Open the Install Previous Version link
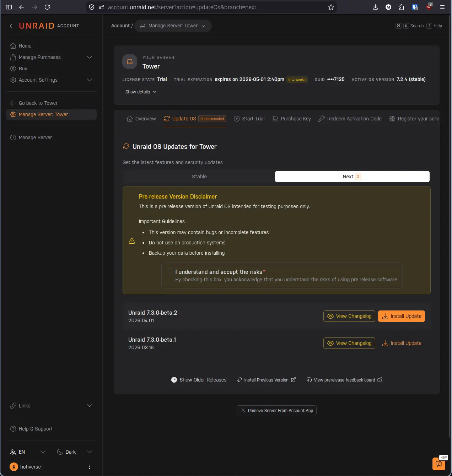The width and height of the screenshot is (452, 476). (267, 380)
